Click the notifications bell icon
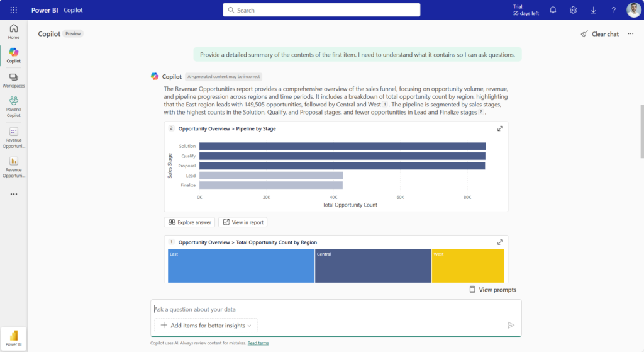This screenshot has height=352, width=644. 553,10
